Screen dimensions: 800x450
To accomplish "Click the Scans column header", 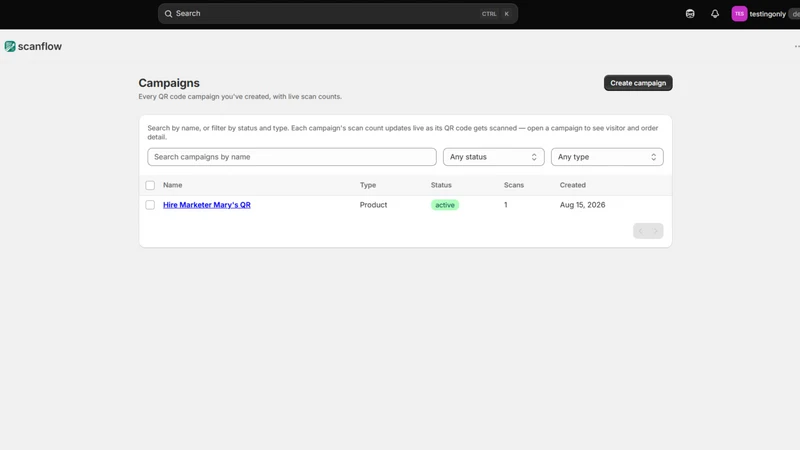I will 514,185.
